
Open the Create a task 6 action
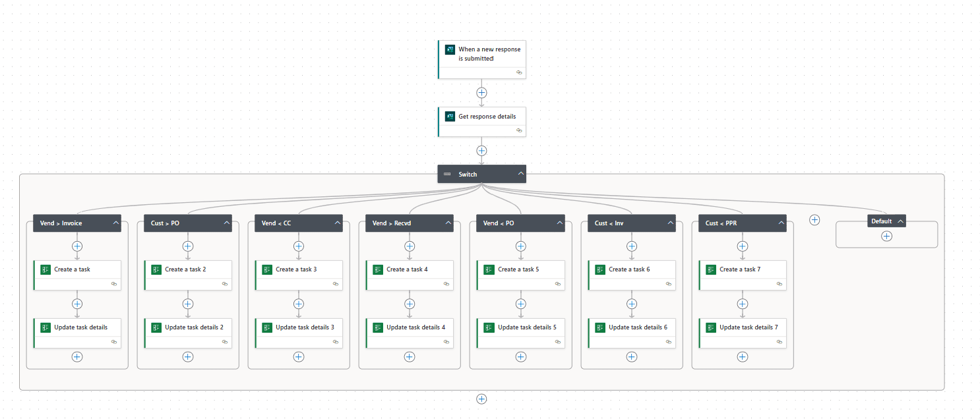pyautogui.click(x=632, y=275)
